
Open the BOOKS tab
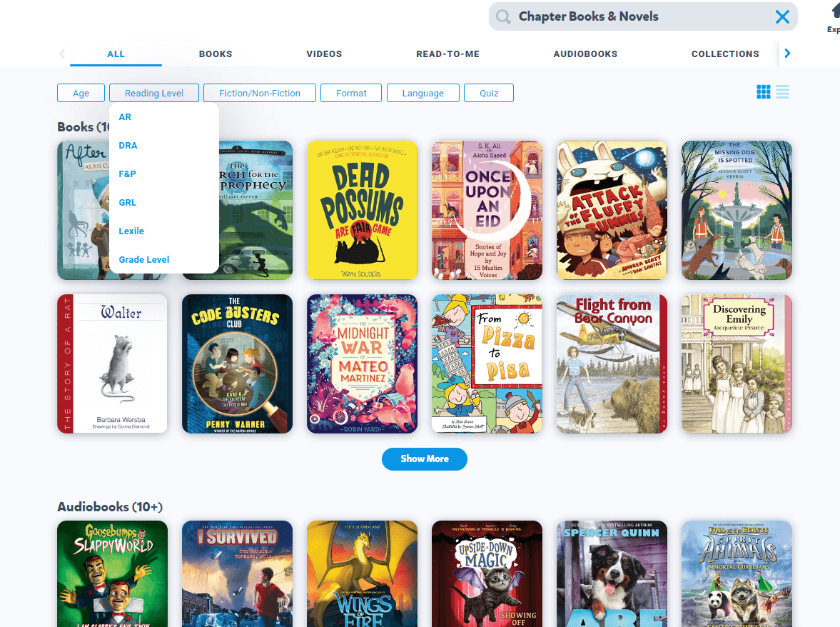point(216,54)
